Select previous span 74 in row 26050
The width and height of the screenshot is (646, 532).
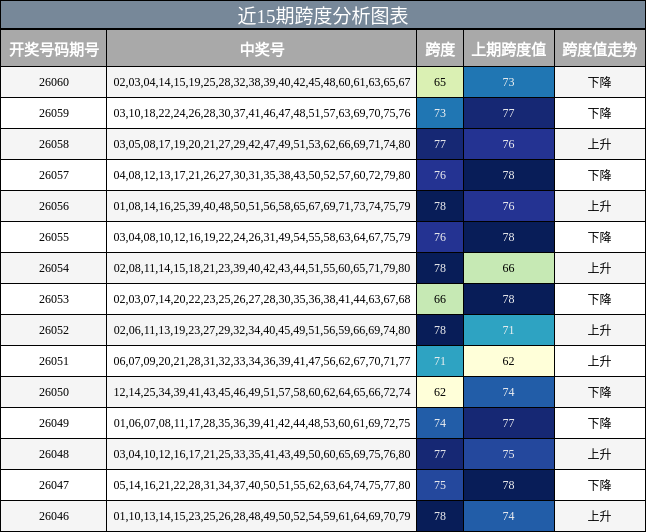click(509, 392)
